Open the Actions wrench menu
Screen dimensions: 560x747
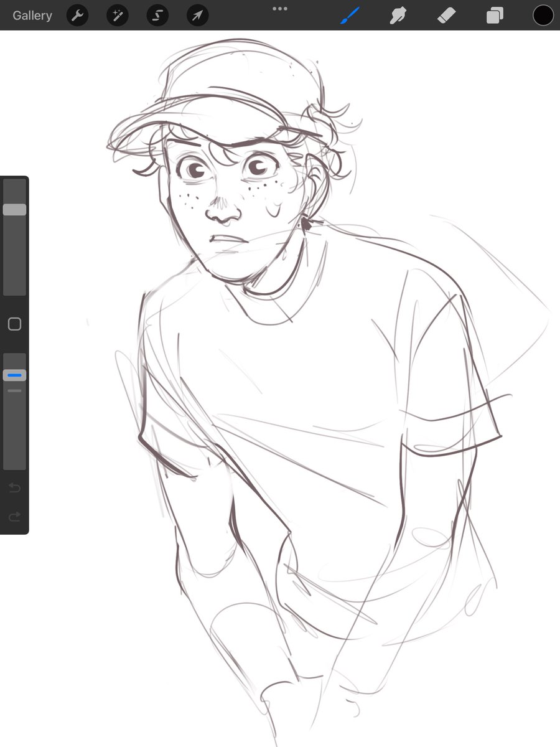78,16
